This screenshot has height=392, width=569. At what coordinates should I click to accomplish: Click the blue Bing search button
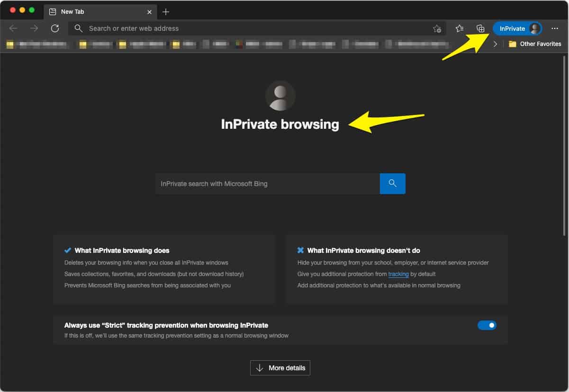[x=393, y=184]
